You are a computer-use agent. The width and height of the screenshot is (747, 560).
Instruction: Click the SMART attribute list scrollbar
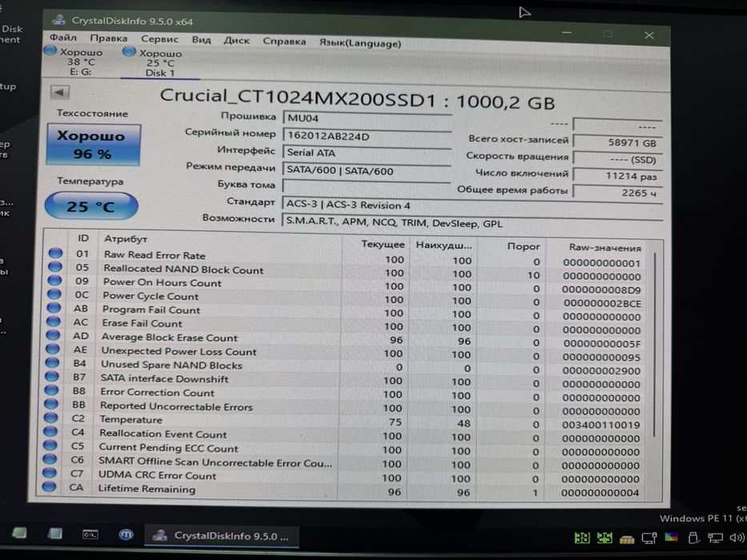(655, 346)
